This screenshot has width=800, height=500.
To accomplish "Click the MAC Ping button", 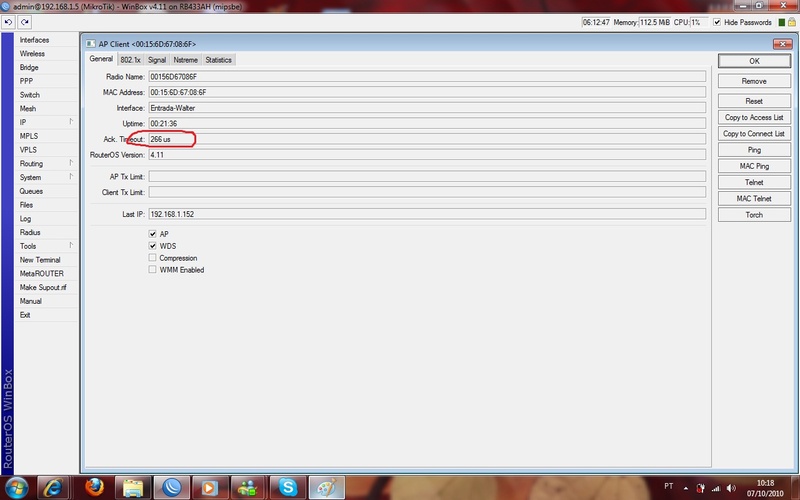I will pos(754,166).
